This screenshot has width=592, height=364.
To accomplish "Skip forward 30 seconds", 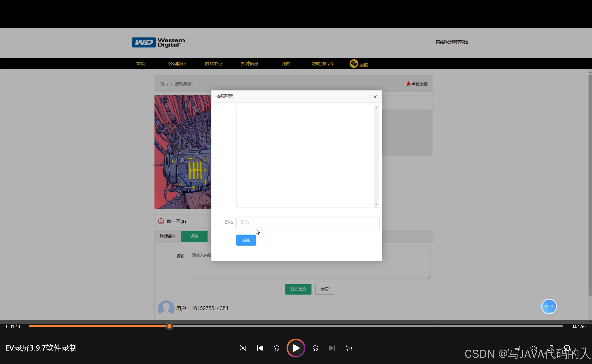I will 315,348.
